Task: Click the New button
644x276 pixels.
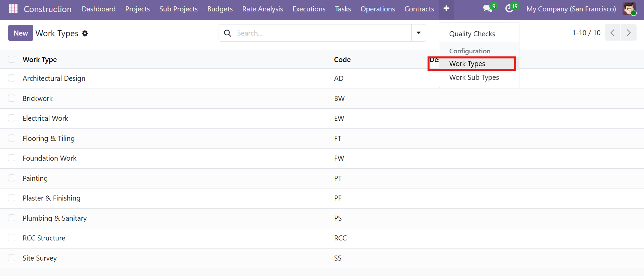Action: (x=20, y=33)
